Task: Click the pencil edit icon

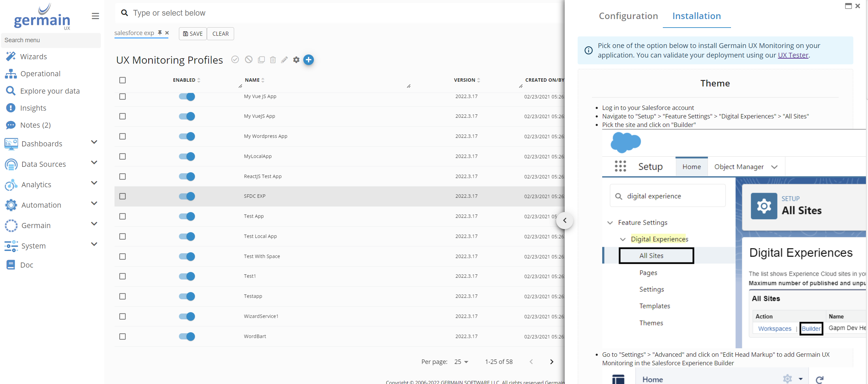Action: (x=284, y=60)
